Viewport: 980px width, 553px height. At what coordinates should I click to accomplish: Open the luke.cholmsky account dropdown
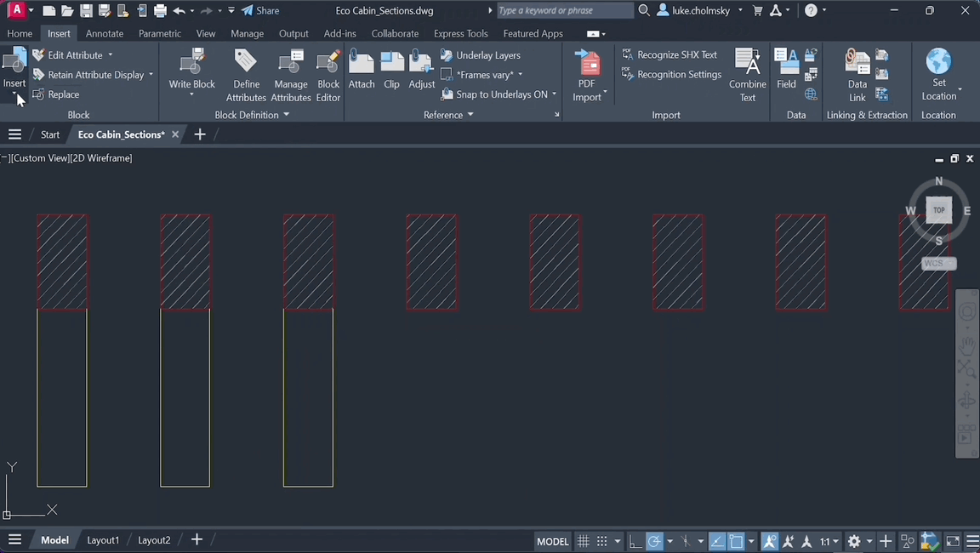coord(740,10)
